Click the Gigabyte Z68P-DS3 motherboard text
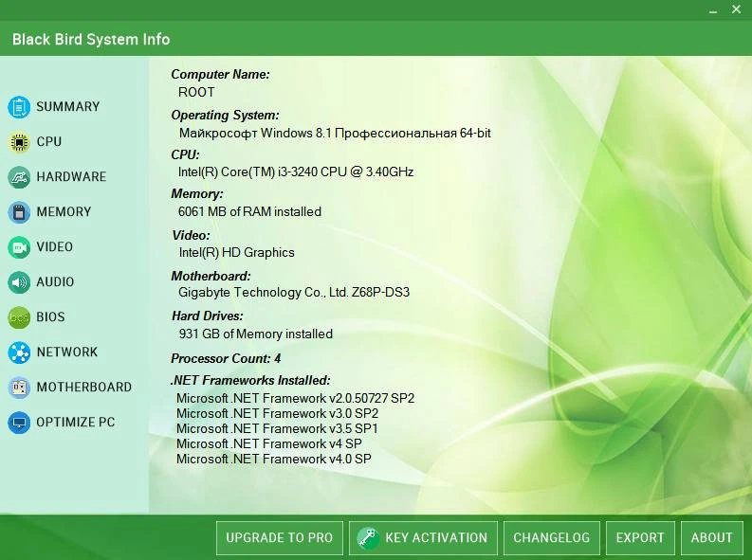Viewport: 752px width, 560px height. 294,293
